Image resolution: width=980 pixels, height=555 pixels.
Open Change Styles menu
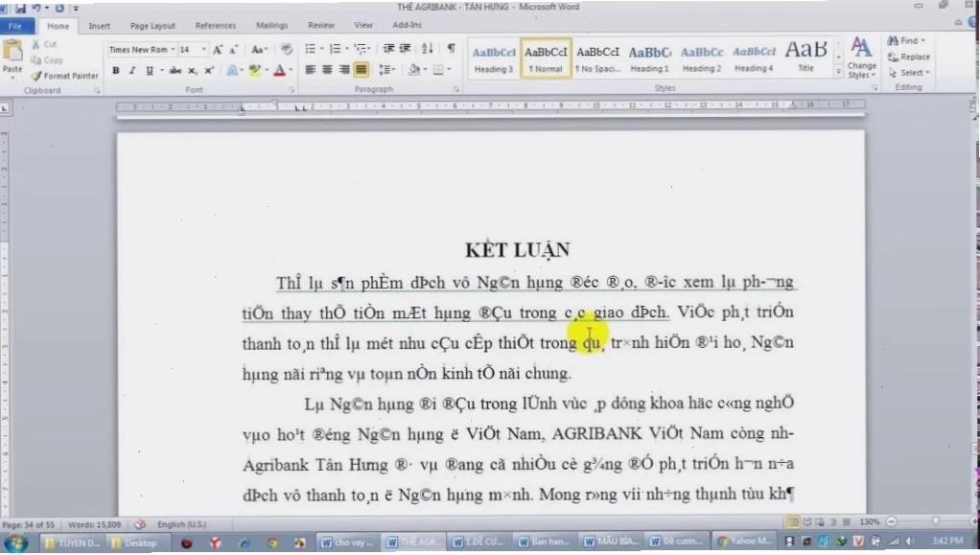point(862,58)
